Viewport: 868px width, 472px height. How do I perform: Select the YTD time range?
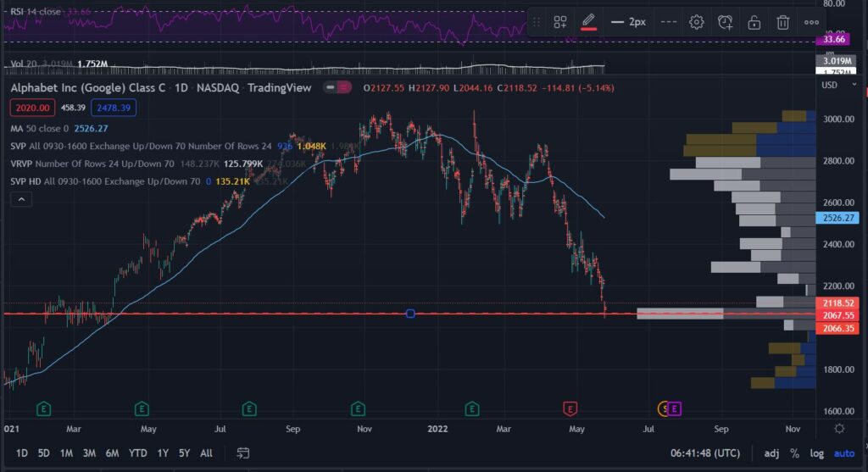(138, 453)
